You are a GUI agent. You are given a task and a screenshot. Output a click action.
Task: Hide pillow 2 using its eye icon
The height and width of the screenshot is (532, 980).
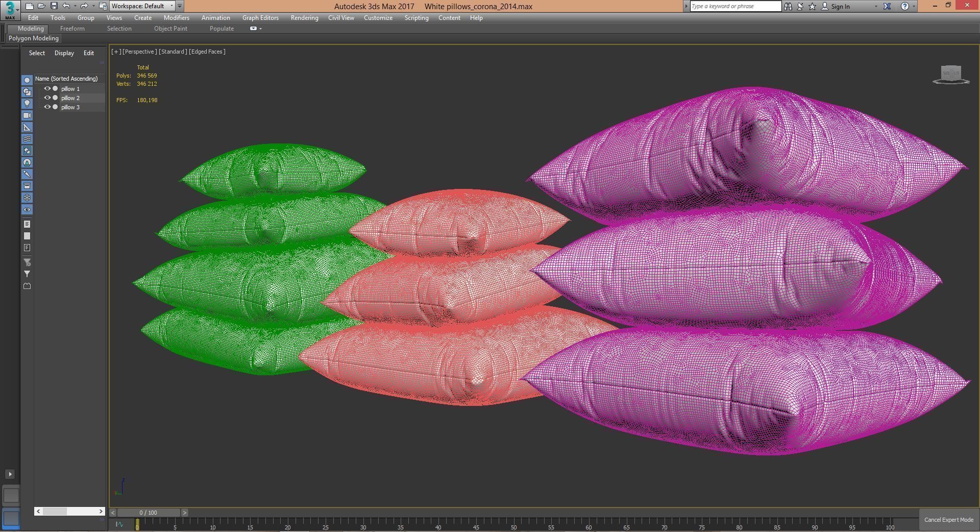(x=47, y=98)
